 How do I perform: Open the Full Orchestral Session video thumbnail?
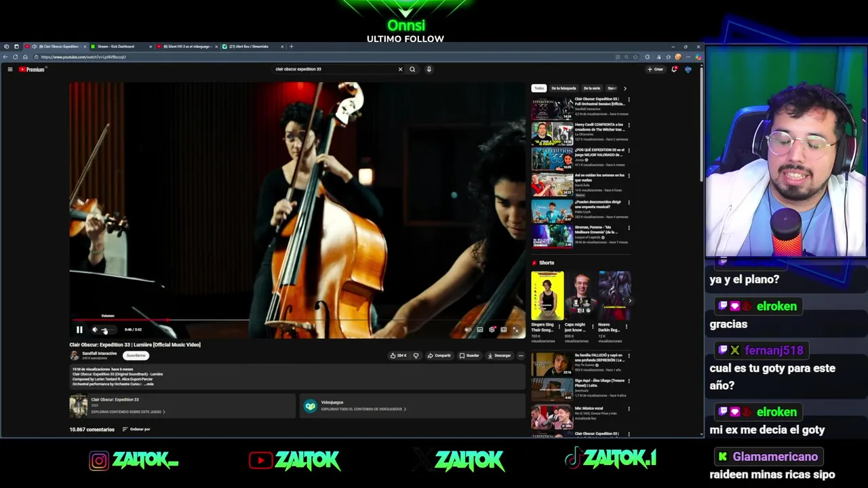point(552,108)
